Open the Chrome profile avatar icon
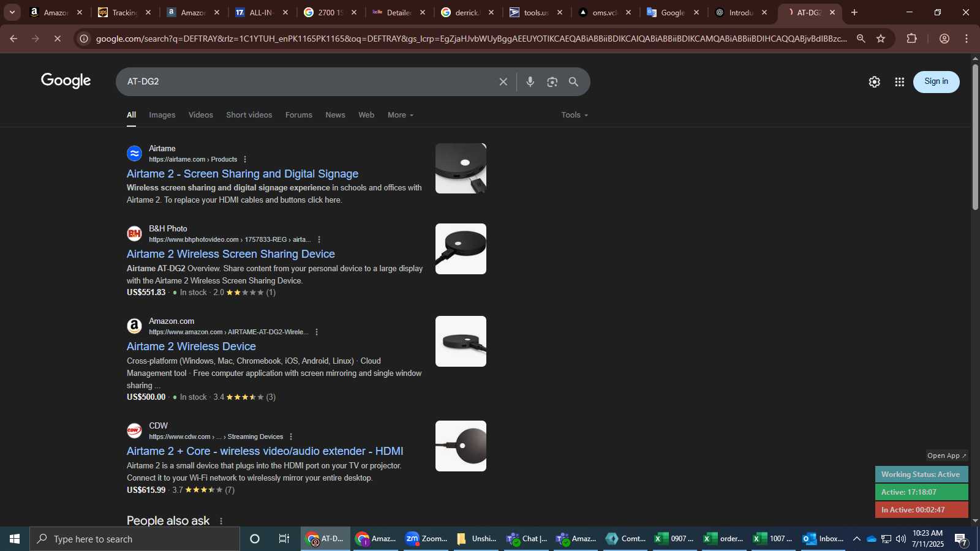Screen dimensions: 980x551 pos(944,39)
